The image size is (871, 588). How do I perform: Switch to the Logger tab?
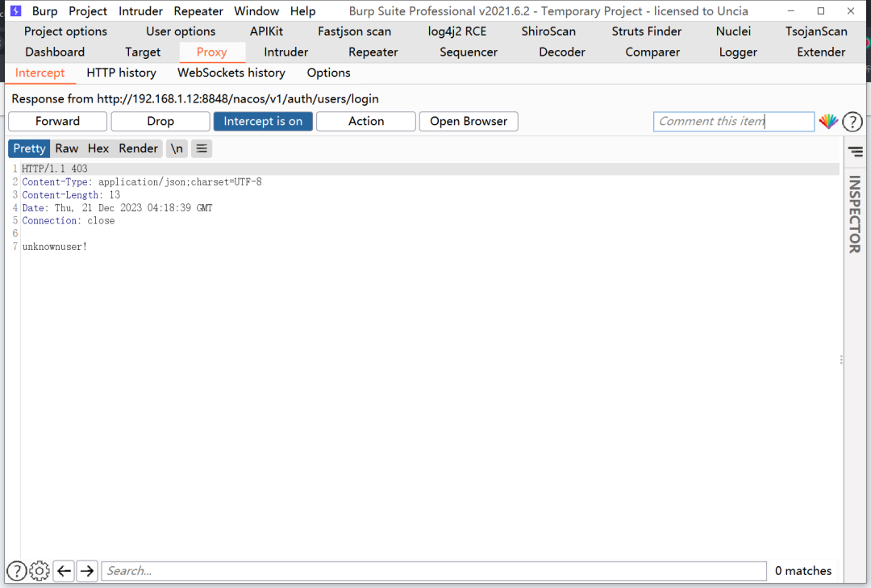(738, 52)
